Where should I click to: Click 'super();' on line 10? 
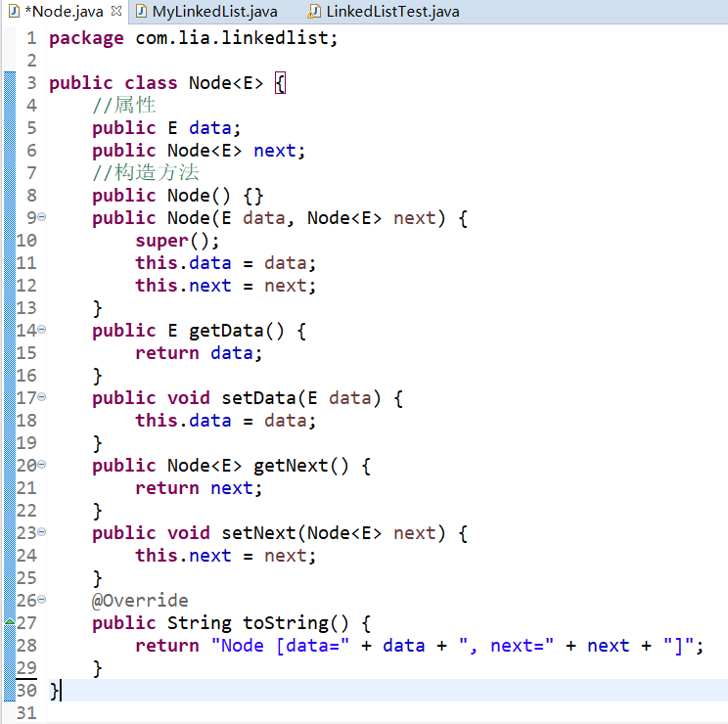(177, 241)
